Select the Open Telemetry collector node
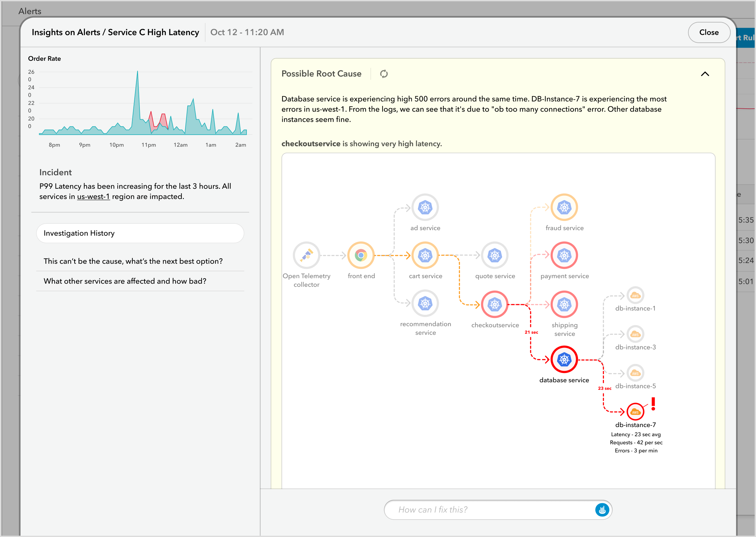Screen dimensions: 756x537 click(306, 255)
